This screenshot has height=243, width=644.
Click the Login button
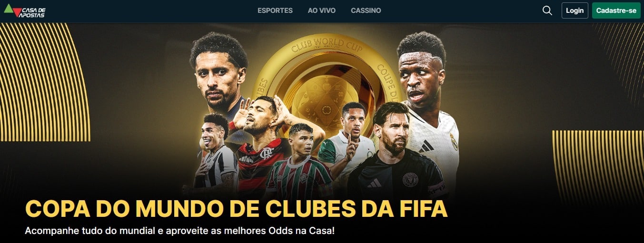[575, 10]
